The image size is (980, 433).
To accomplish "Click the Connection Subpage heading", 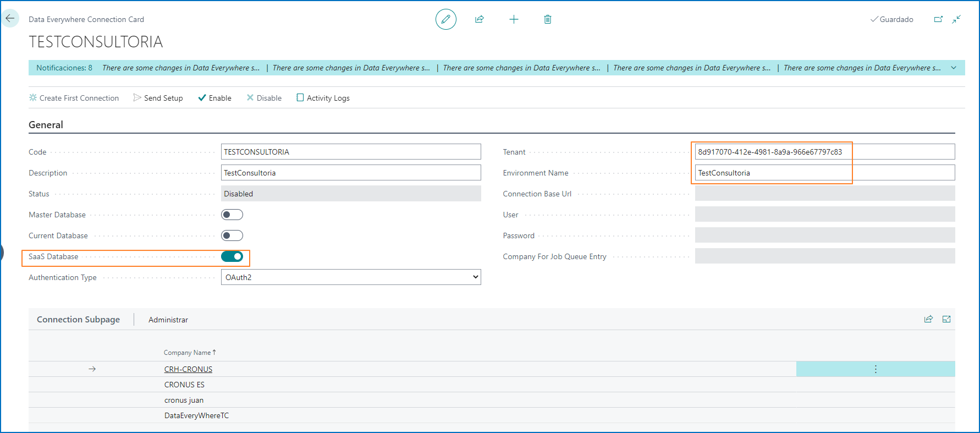I will coord(78,320).
